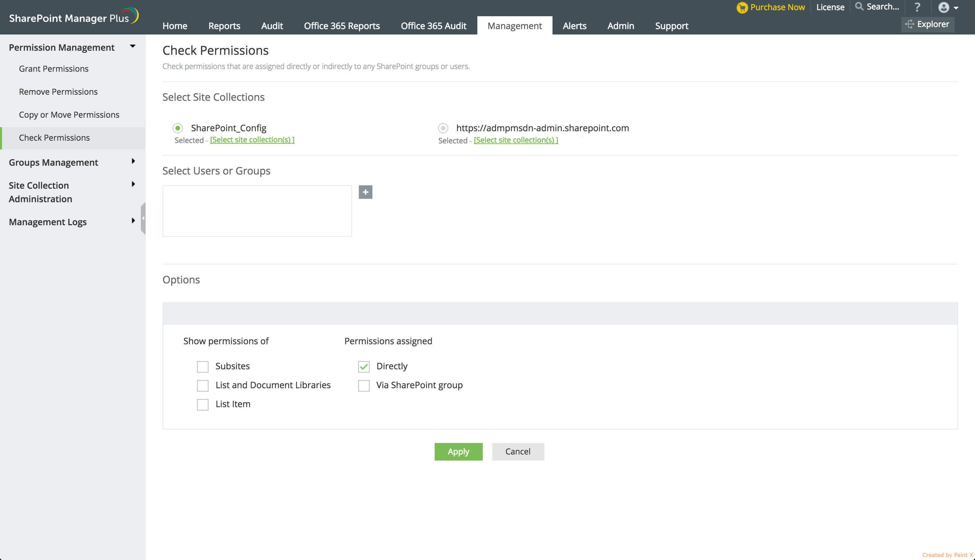Expand the Management Logs section
Image resolution: width=975 pixels, height=560 pixels.
133,221
